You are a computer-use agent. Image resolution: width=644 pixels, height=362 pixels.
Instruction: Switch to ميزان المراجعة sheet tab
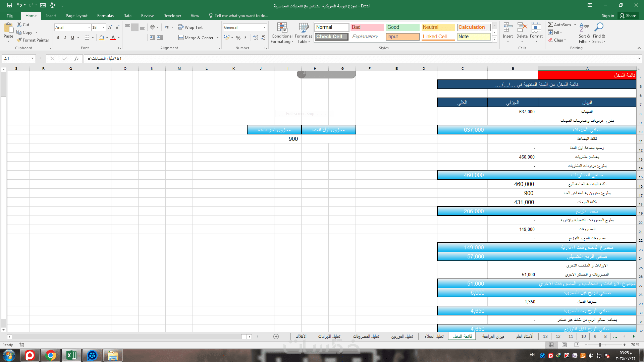click(493, 336)
